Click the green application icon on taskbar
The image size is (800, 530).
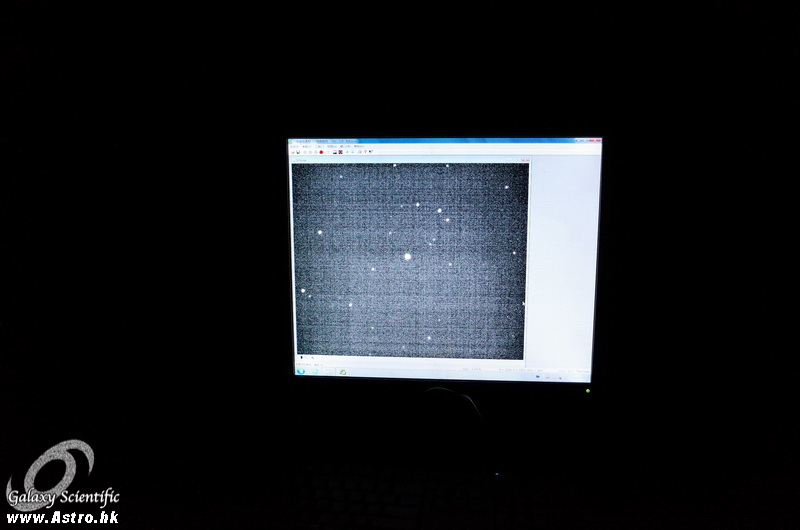(x=343, y=372)
